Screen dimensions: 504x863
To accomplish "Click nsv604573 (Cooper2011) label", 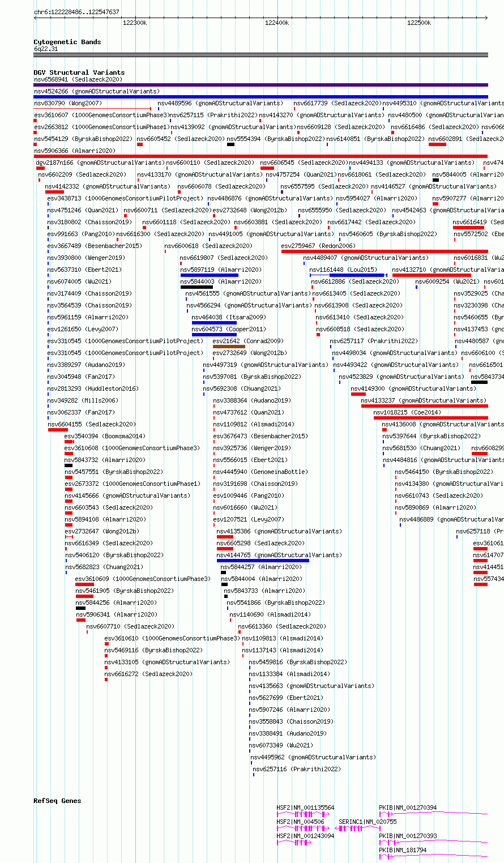I will coord(229,329).
